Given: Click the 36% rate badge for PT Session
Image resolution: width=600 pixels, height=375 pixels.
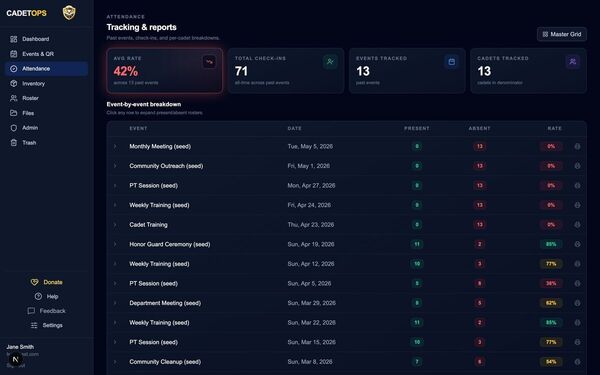Looking at the screenshot, I should point(551,284).
